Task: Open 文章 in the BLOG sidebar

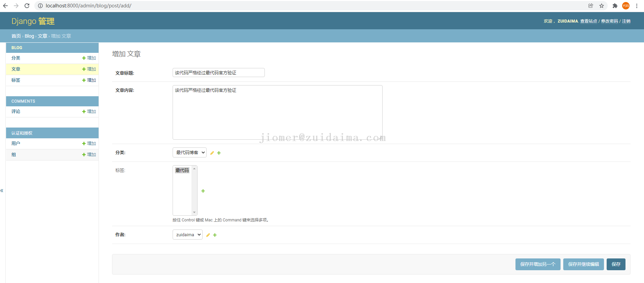Action: (16, 69)
